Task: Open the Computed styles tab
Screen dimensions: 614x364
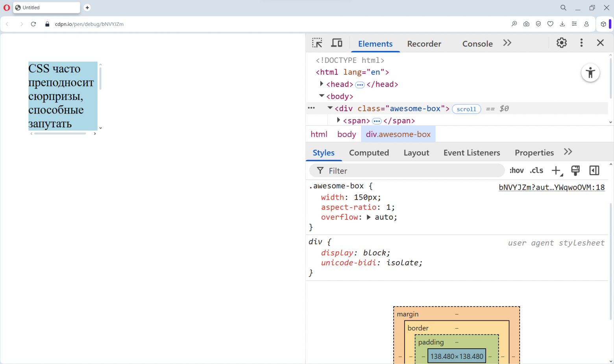Action: click(369, 153)
